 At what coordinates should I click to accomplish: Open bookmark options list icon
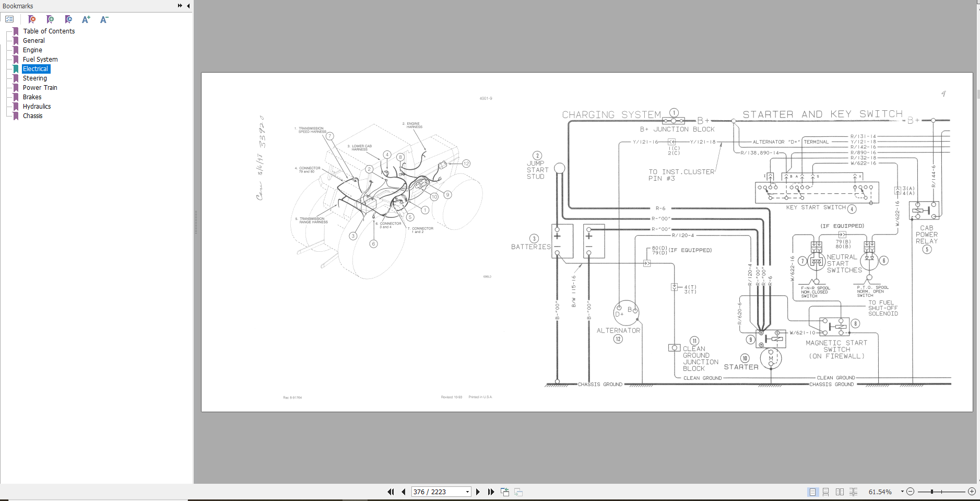click(x=10, y=19)
